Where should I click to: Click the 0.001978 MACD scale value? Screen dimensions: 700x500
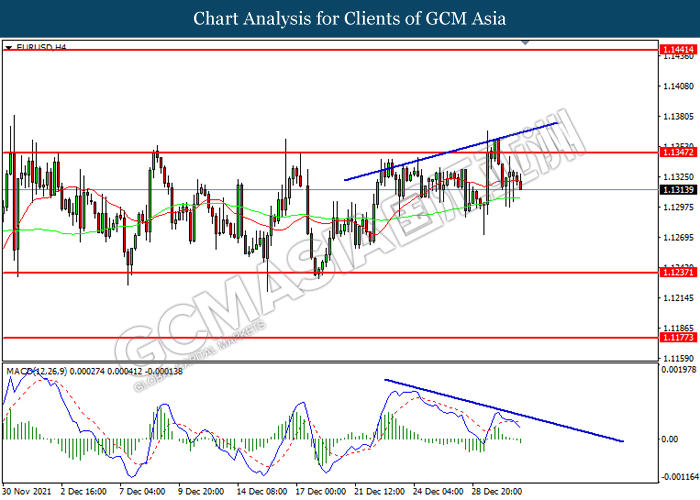click(x=679, y=370)
